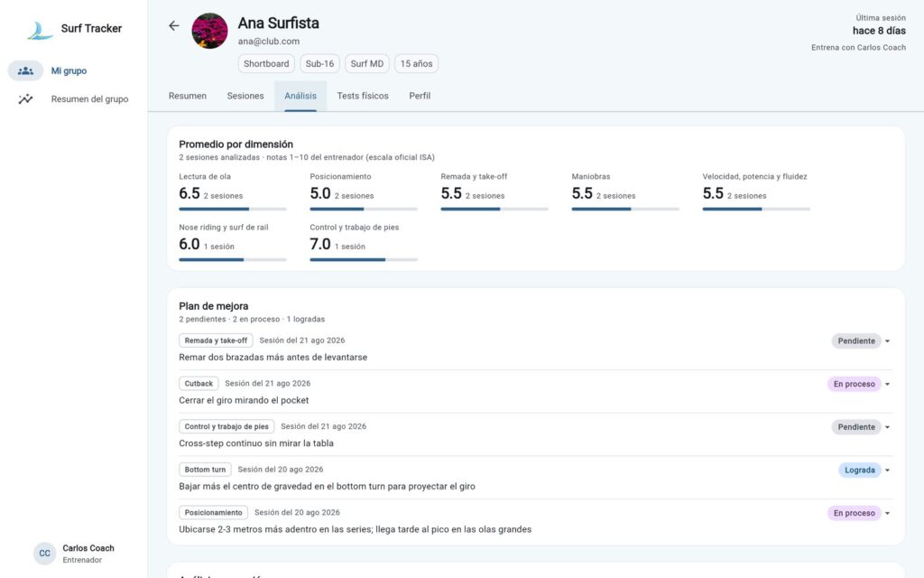The width and height of the screenshot is (924, 578).
Task: Open En proceso dropdown for Cutback goal
Action: (859, 384)
